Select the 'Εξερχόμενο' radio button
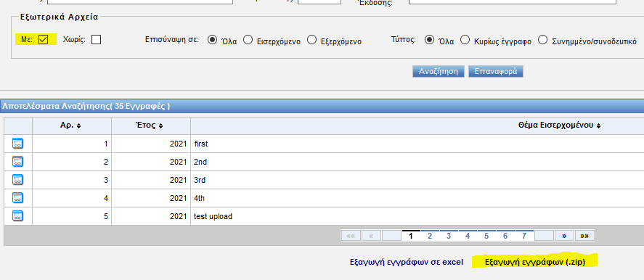 [311, 40]
